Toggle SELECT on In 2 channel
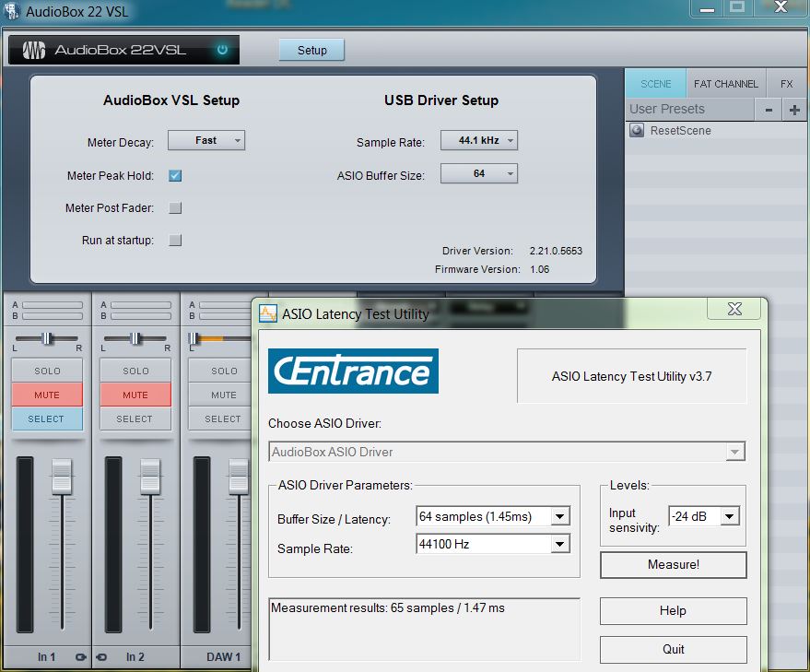The image size is (810, 672). click(135, 419)
